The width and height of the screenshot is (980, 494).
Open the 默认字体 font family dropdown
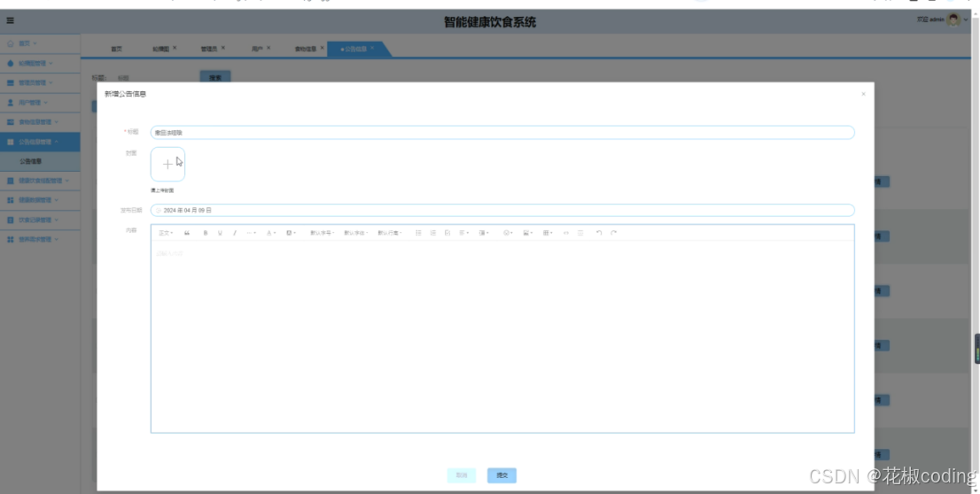pos(356,233)
